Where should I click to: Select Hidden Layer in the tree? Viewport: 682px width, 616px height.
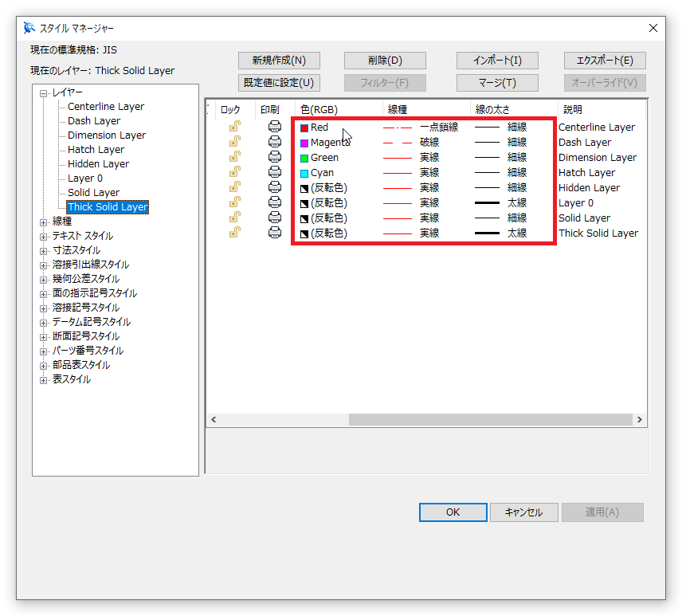pos(98,164)
